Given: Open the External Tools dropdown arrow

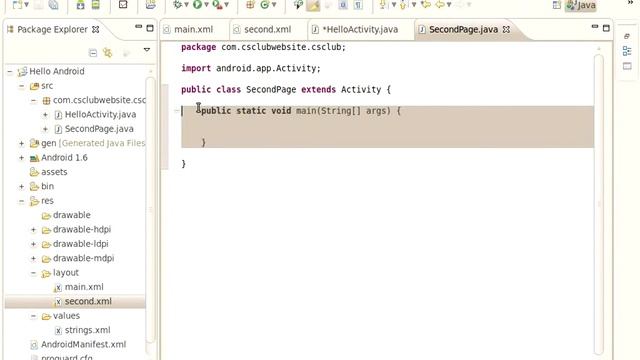Looking at the screenshot, I should point(227,5).
